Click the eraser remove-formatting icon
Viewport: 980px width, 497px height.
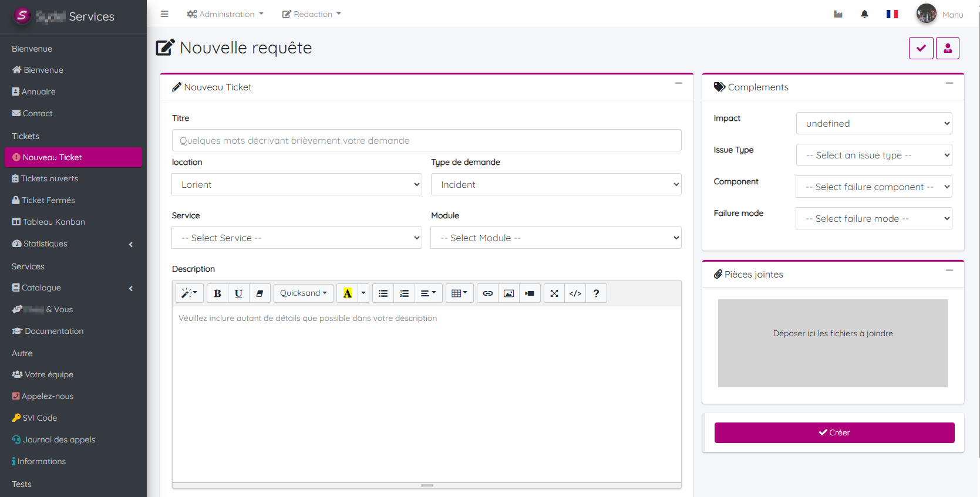coord(260,293)
